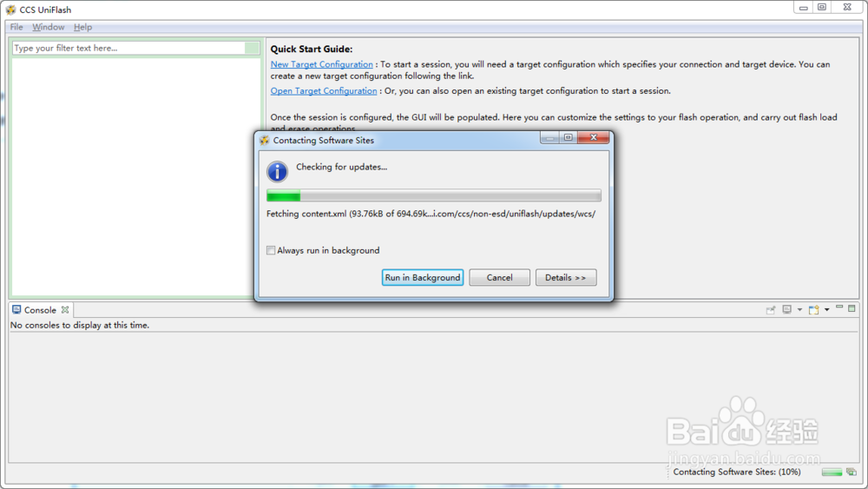Minimize the CCS UniFlash main window
868x489 pixels.
[x=803, y=7]
